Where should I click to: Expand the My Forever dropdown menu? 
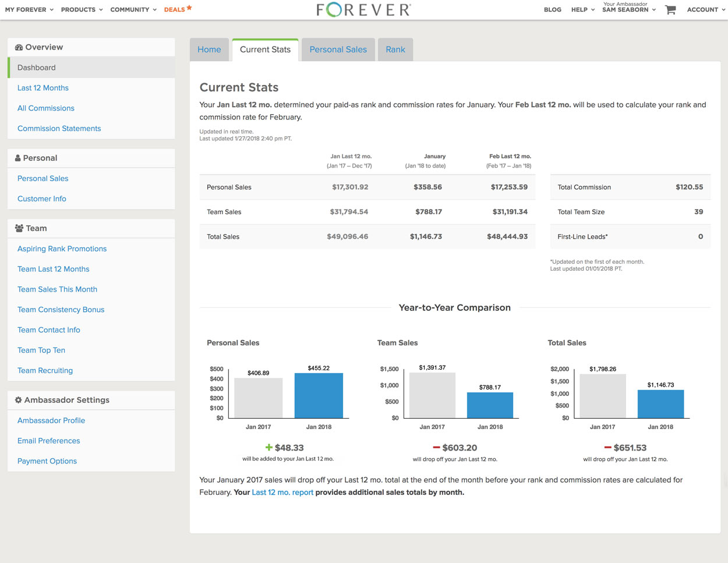(x=29, y=10)
